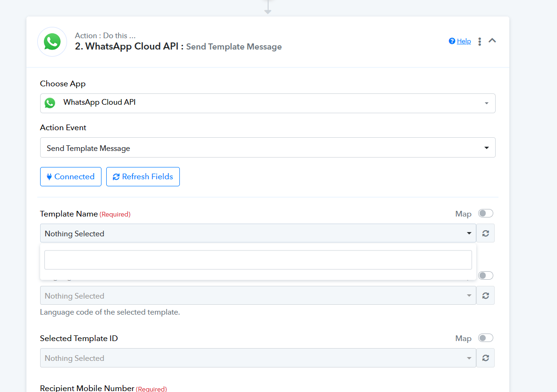Screen dimensions: 557x392
Task: Click the template search input box
Action: (x=258, y=260)
